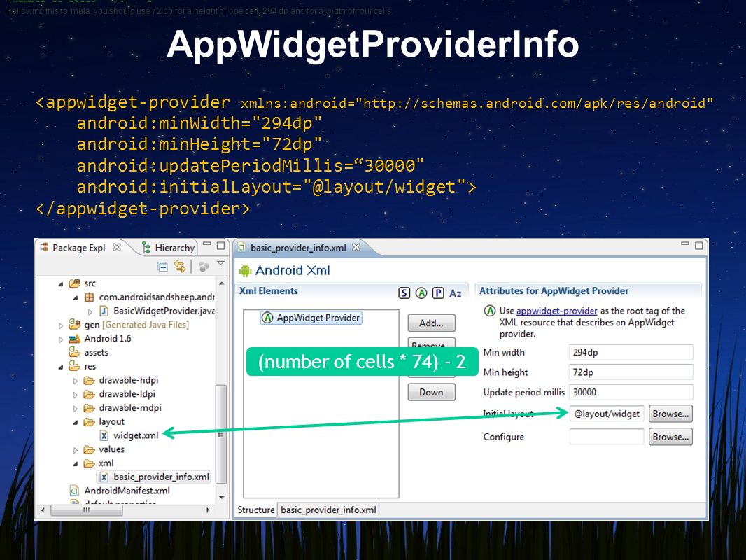Screen dimensions: 746x560
Task: Click the res folder icon
Action: (74, 366)
